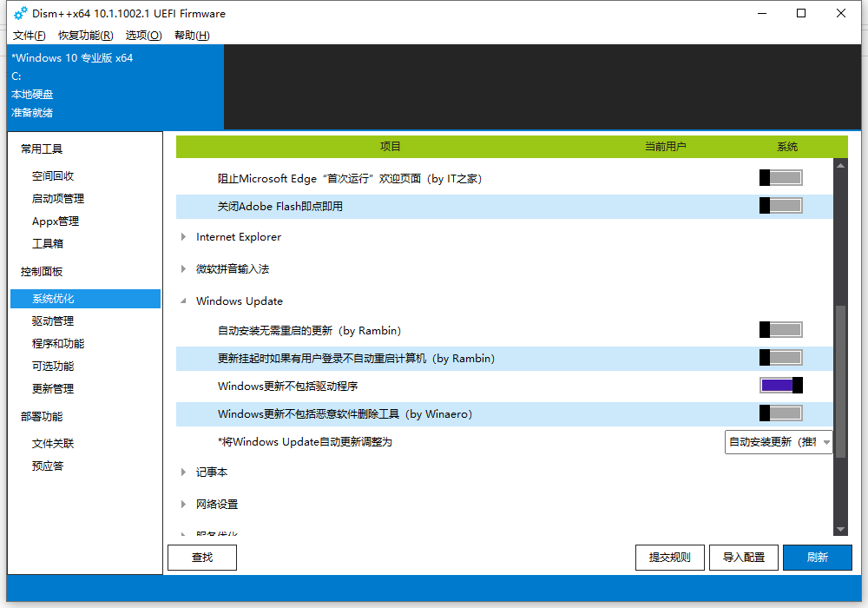Click the 导入配置 button

[744, 557]
